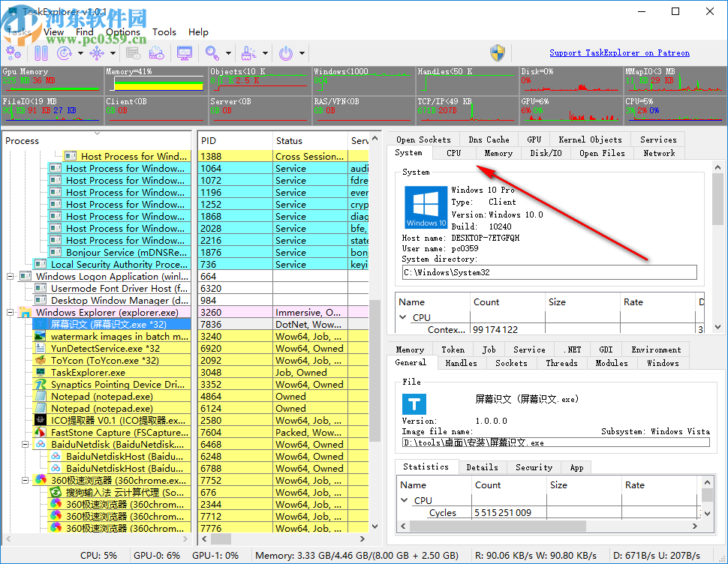The width and height of the screenshot is (728, 564).
Task: Open the Options menu
Action: click(x=122, y=32)
